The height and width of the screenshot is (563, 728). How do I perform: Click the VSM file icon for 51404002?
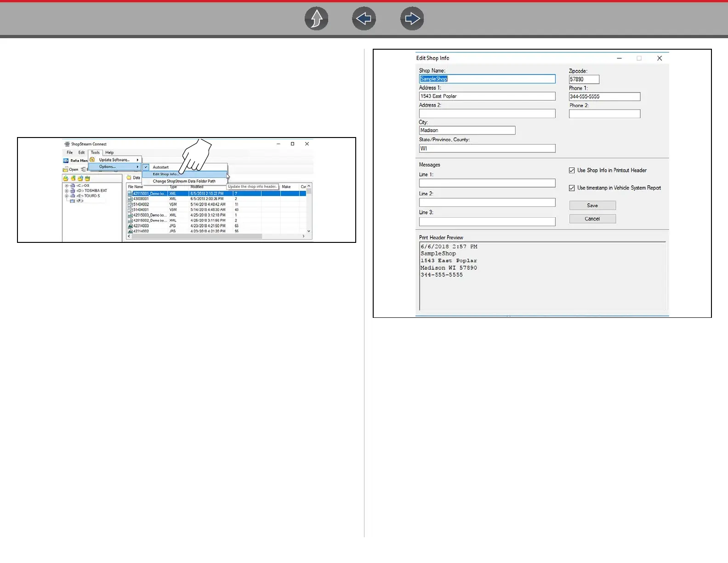[130, 204]
